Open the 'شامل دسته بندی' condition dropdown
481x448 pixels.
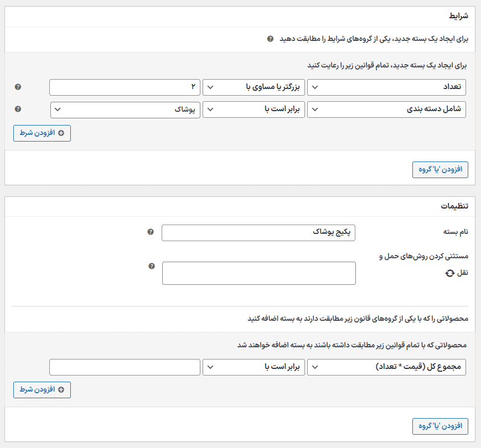point(386,110)
